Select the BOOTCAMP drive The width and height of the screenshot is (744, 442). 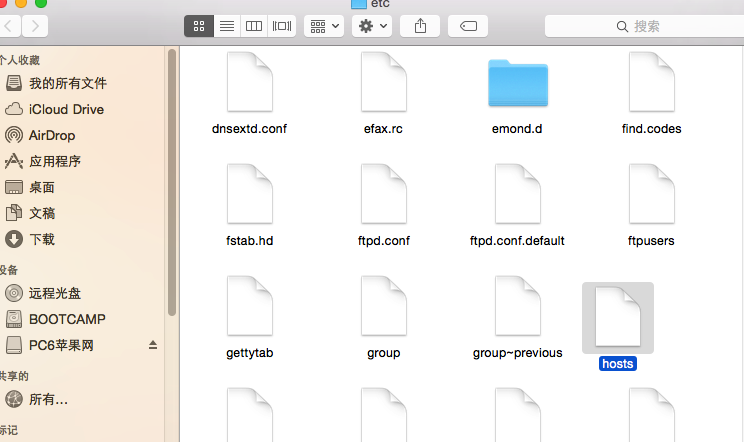tap(67, 319)
